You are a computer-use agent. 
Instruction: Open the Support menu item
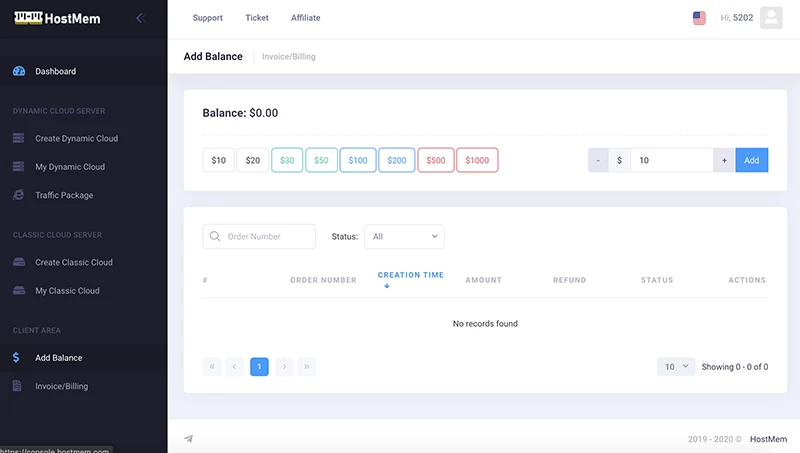[x=207, y=18]
